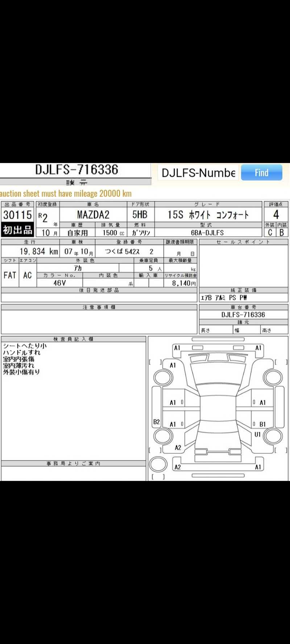Select the fuel type ガソリン
Screen dimensions: 290x644
point(141,233)
